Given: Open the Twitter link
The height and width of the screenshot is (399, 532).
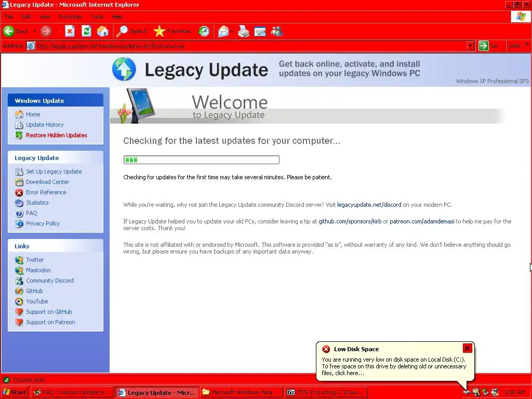Looking at the screenshot, I should tap(35, 260).
